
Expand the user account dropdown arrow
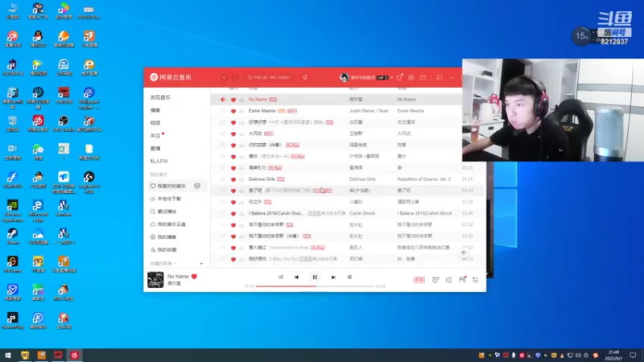[392, 77]
